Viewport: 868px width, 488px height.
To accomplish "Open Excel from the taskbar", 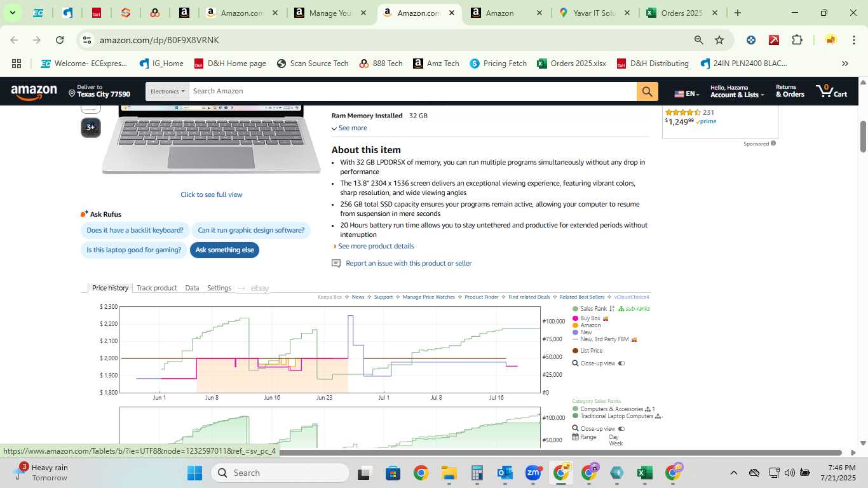I will click(645, 473).
